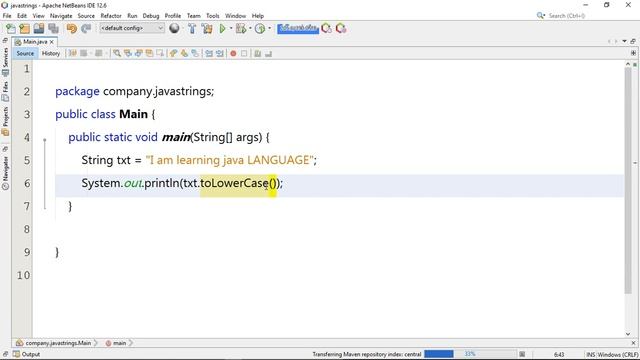
Task: Open the Debug Project dropdown arrow
Action: click(250, 29)
